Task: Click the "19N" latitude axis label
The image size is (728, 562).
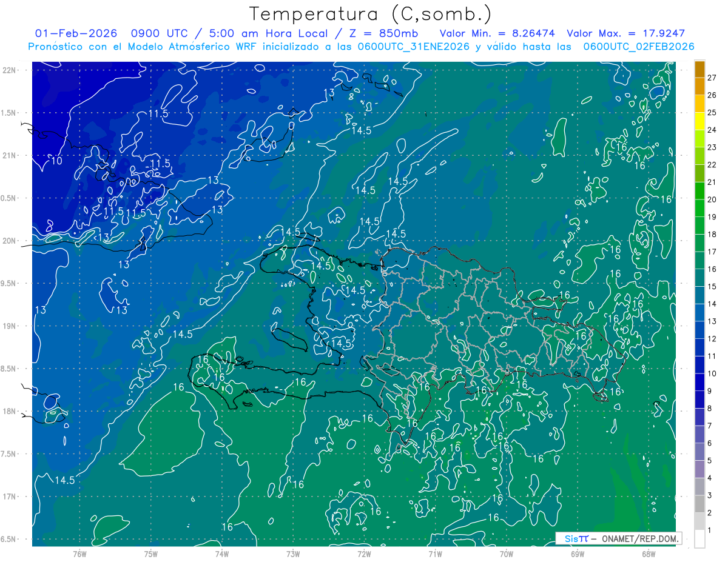Action: [10, 326]
